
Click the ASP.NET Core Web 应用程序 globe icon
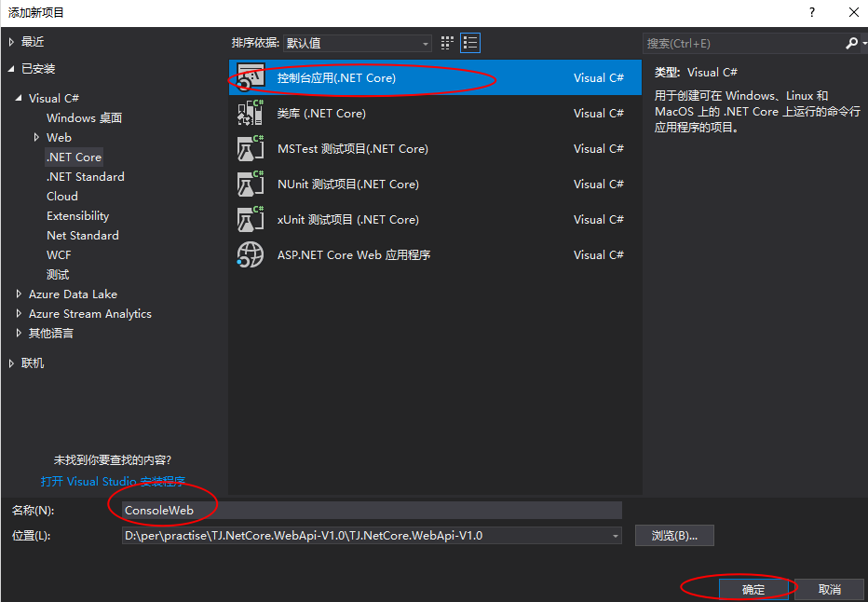tap(251, 254)
